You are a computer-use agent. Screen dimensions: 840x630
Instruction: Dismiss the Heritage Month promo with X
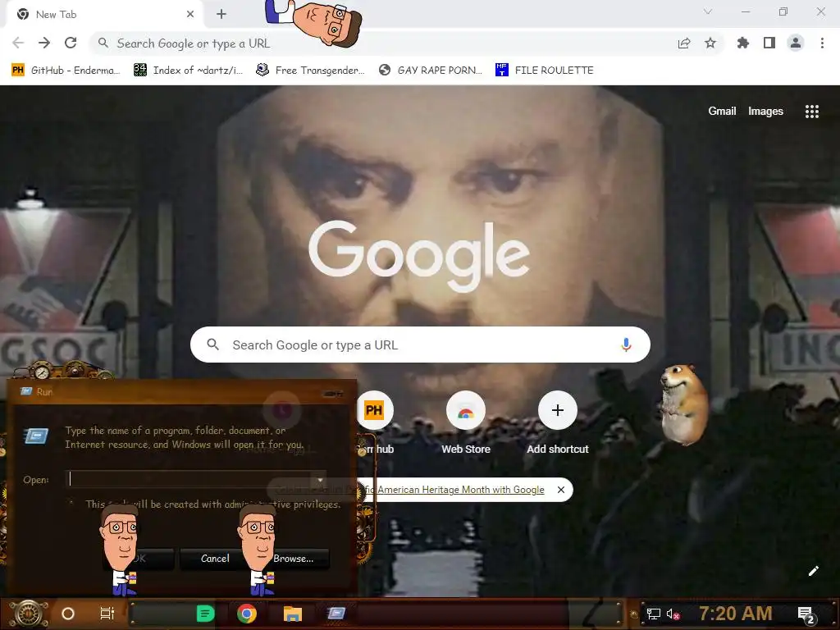561,490
